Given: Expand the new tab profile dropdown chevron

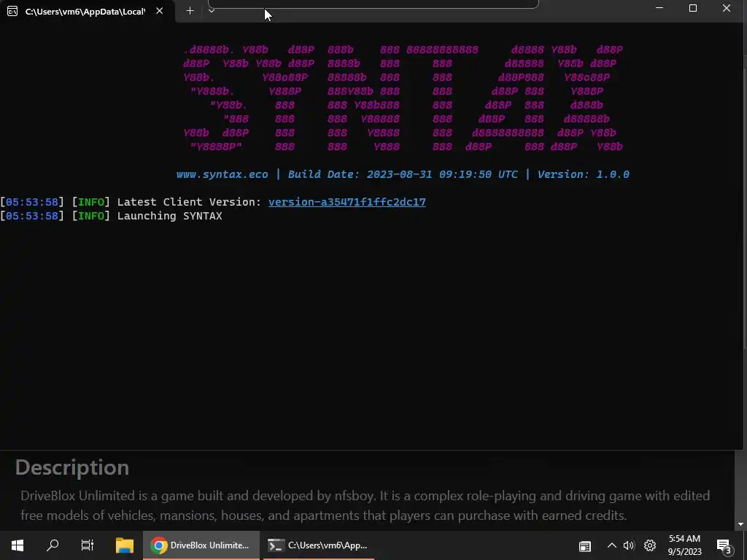Looking at the screenshot, I should (212, 10).
